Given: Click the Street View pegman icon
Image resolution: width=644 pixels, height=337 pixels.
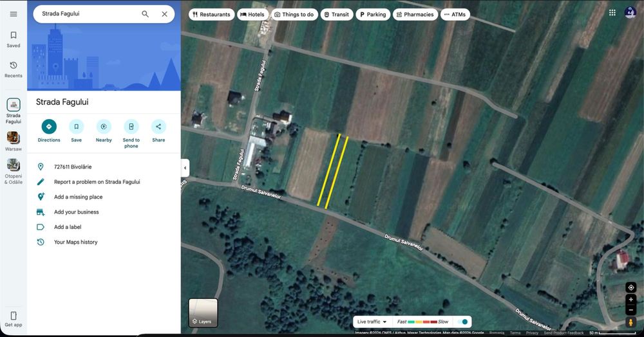Looking at the screenshot, I should tap(630, 322).
